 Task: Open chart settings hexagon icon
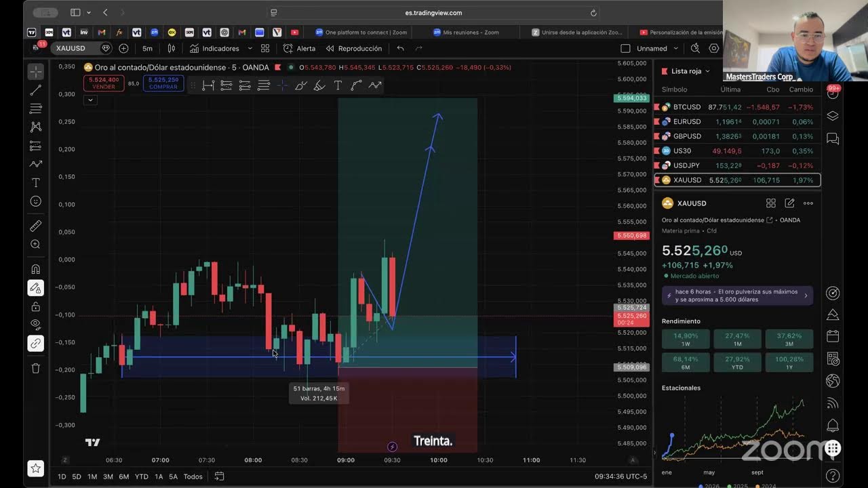(713, 48)
